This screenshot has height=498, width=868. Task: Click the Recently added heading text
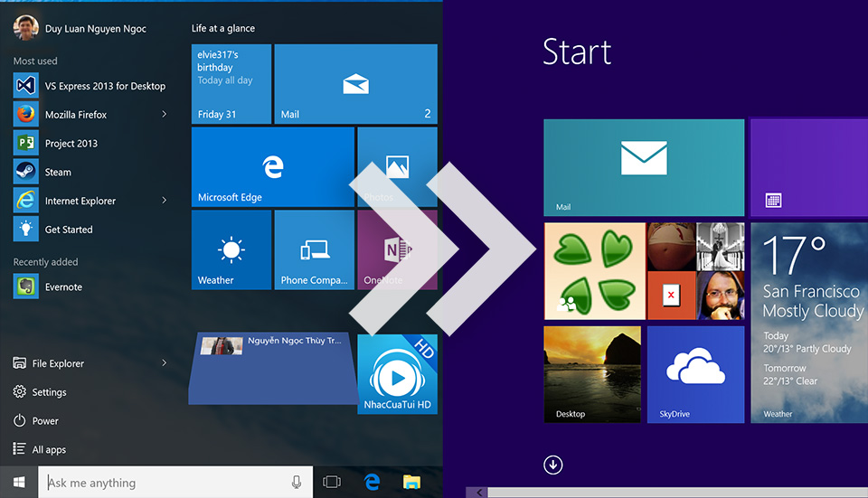pyautogui.click(x=46, y=262)
